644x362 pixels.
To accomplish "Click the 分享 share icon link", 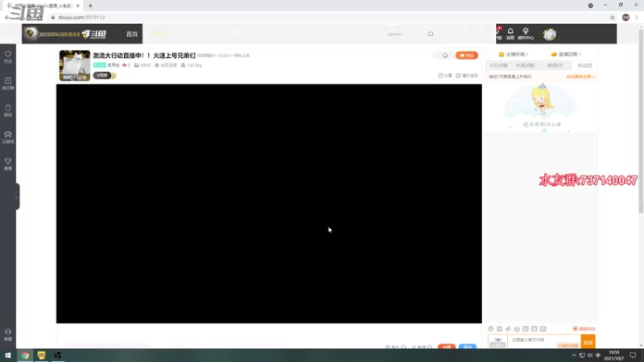I will point(445,76).
